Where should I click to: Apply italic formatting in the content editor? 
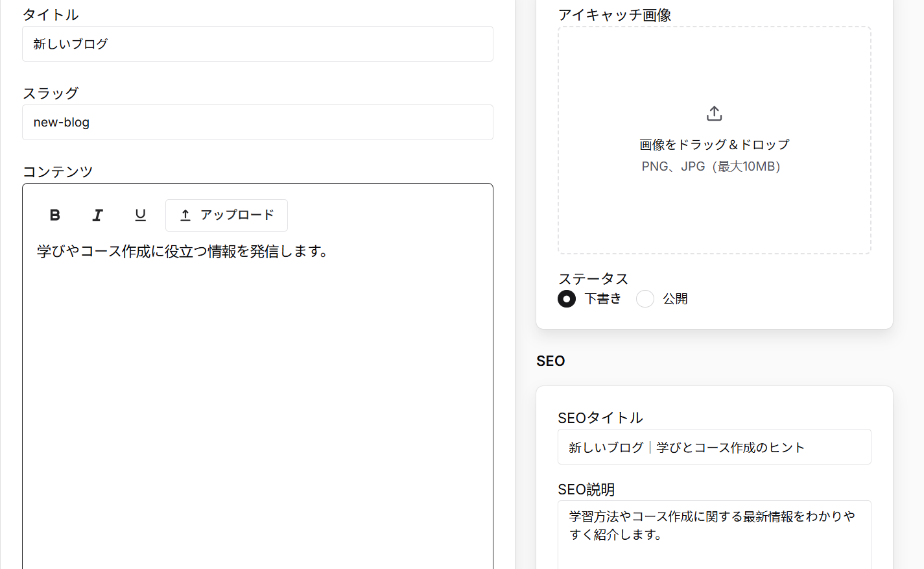97,215
